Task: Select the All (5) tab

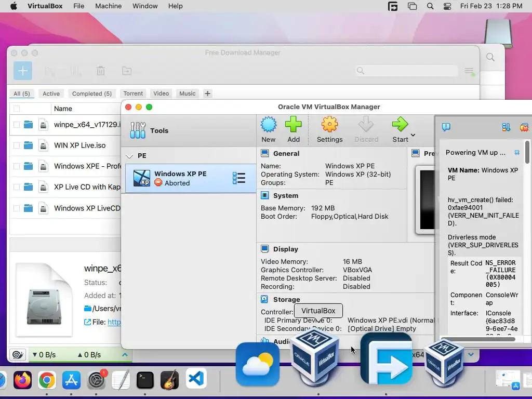Action: point(22,94)
